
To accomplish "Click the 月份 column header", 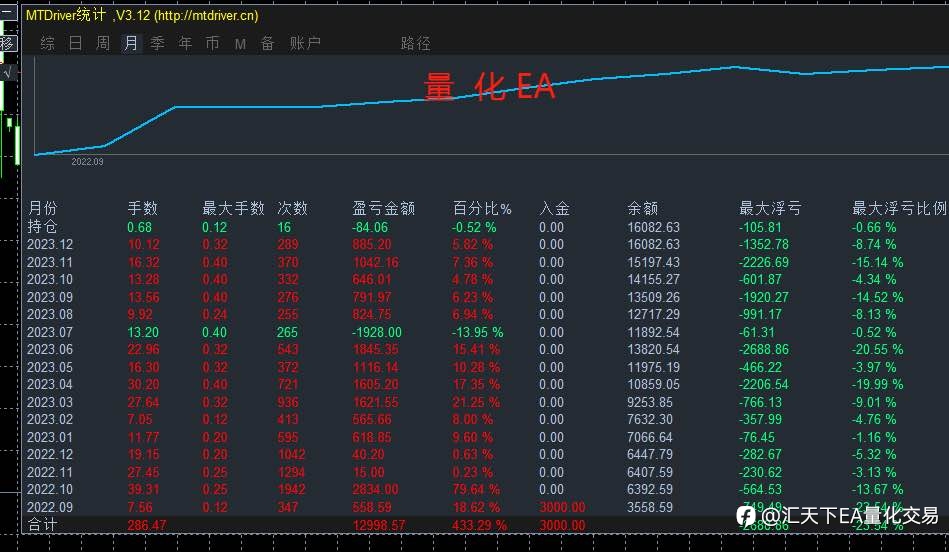I will point(42,208).
